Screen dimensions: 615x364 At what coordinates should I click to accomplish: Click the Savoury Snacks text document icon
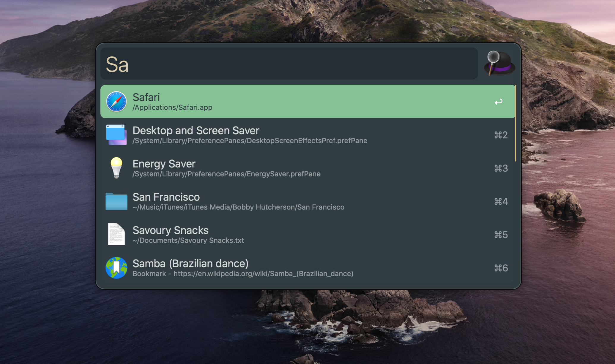[x=116, y=234]
